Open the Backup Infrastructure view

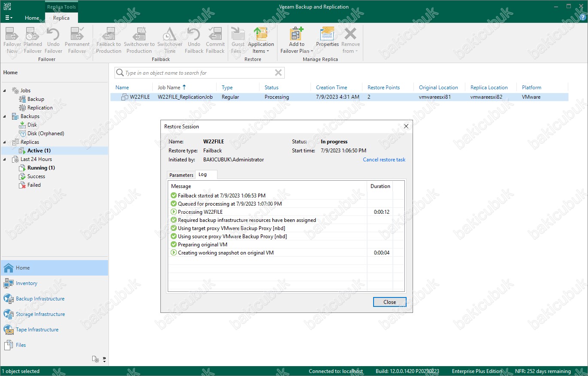[x=54, y=299]
